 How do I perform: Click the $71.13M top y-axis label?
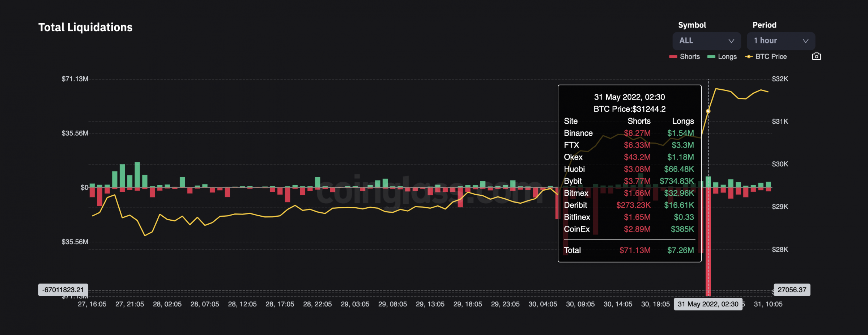tap(75, 79)
